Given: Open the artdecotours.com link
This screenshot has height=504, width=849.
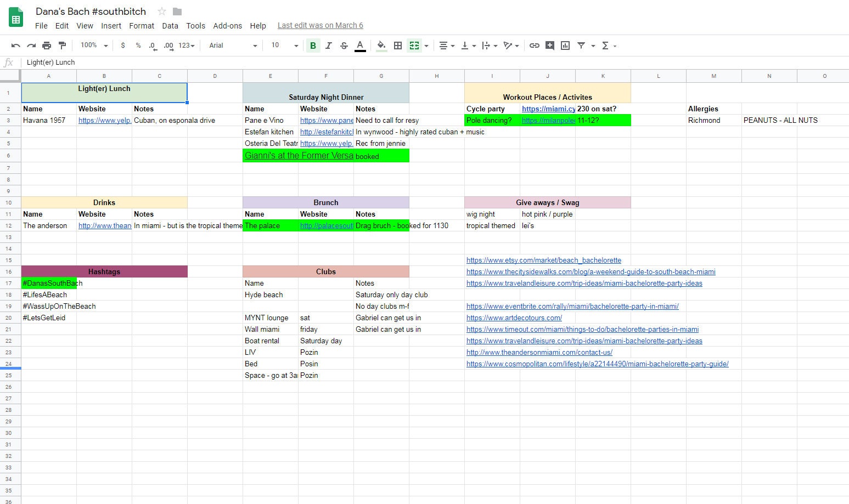Looking at the screenshot, I should [514, 318].
